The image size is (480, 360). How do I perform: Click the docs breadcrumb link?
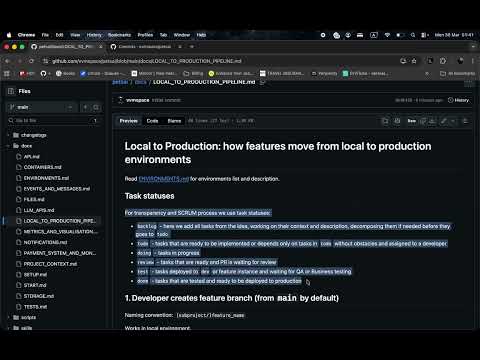pos(140,82)
